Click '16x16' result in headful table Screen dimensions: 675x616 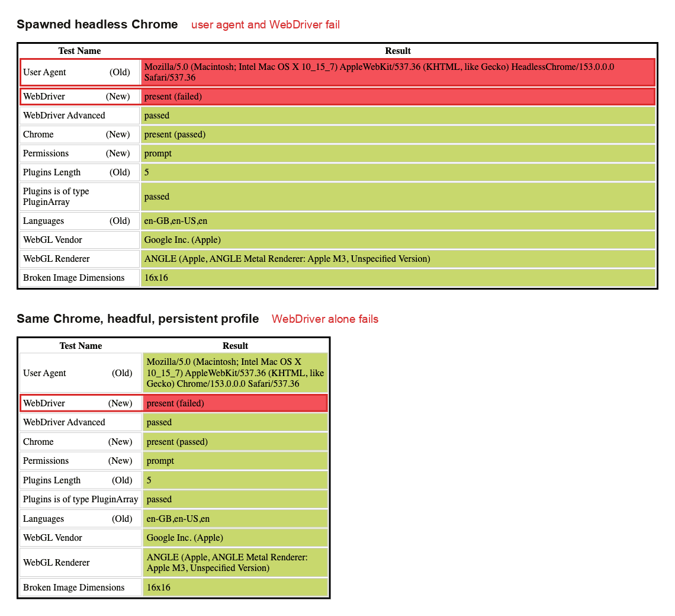tap(235, 588)
